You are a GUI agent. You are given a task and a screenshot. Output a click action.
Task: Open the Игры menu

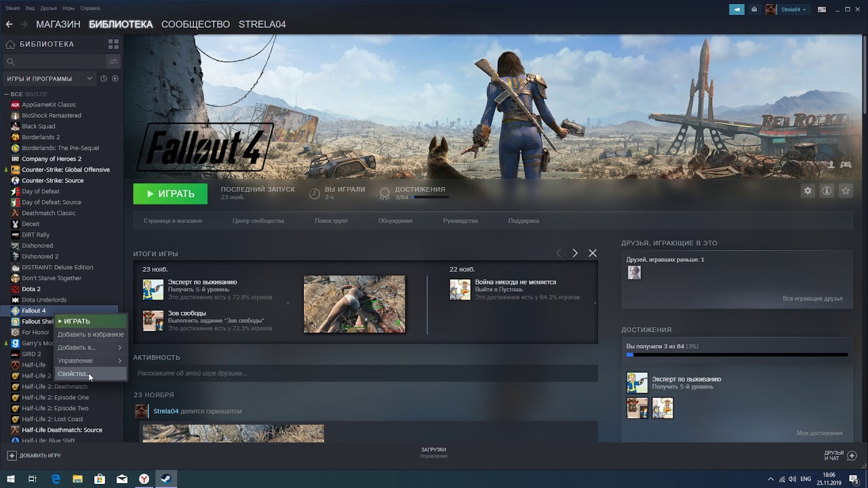[x=68, y=8]
